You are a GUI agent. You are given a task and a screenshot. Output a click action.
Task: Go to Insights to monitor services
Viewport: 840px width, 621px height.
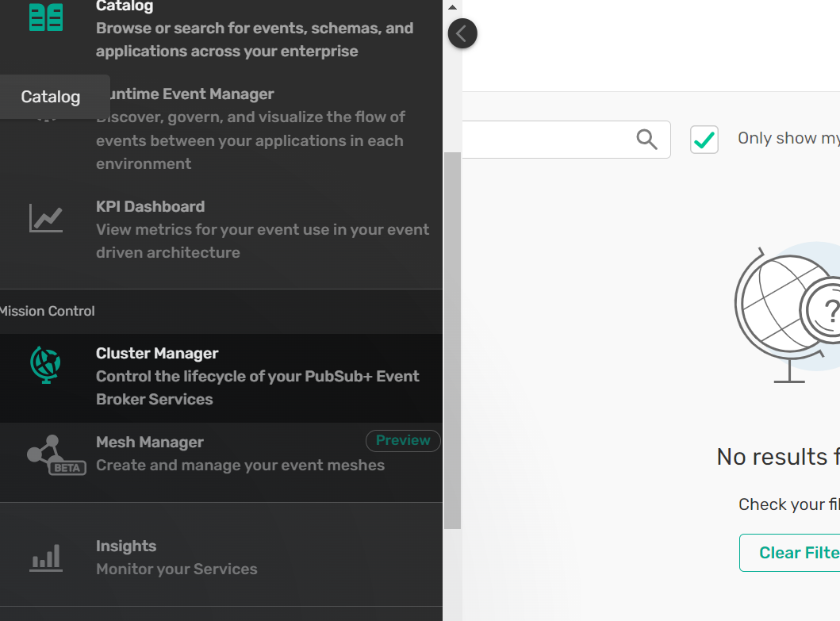coord(126,546)
